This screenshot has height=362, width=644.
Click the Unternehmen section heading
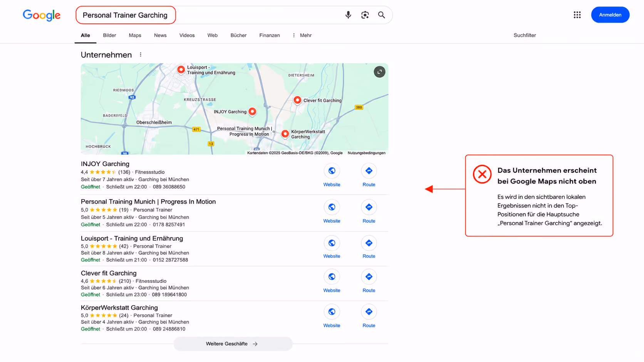106,55
